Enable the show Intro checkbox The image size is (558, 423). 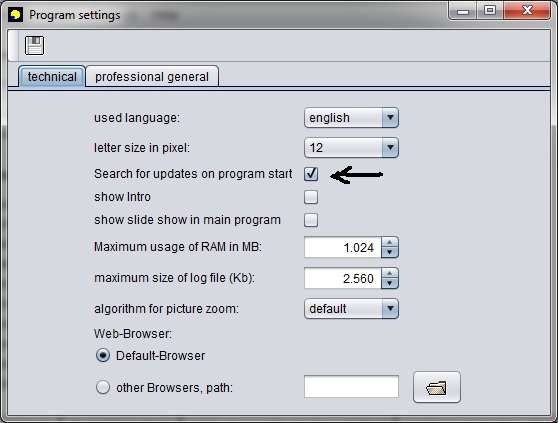tap(311, 197)
